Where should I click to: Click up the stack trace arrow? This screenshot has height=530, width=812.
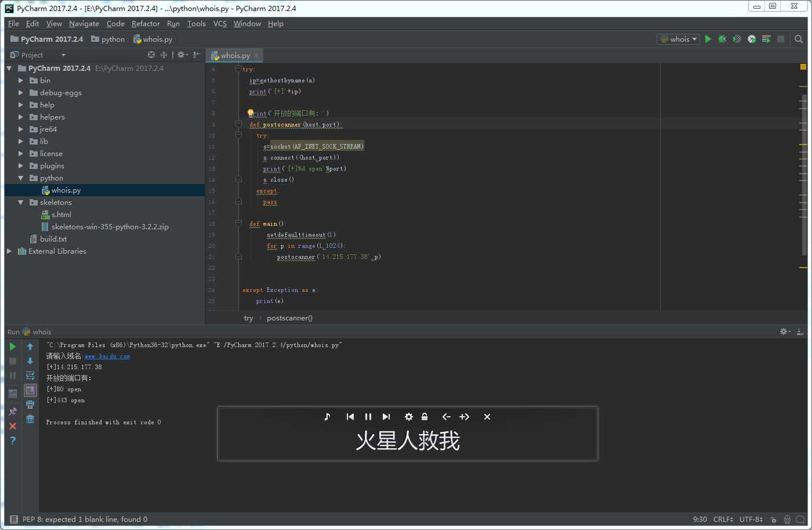[x=30, y=347]
